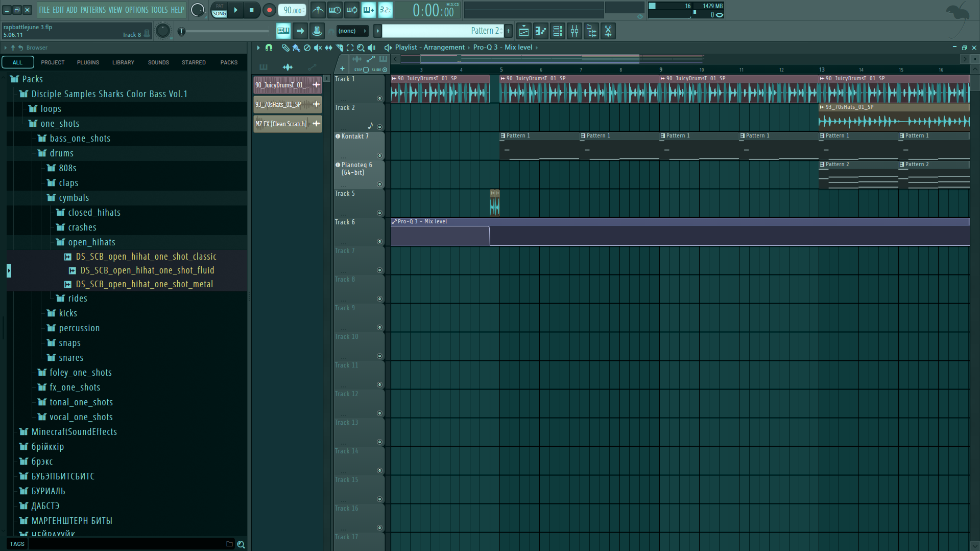980x551 pixels.
Task: Click the plus button above Track 1
Action: click(342, 69)
